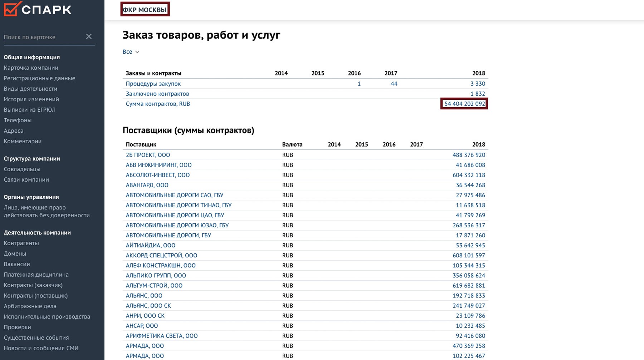The image size is (644, 360).
Task: Click the ФКР МОСКВЫ company title
Action: (x=145, y=10)
